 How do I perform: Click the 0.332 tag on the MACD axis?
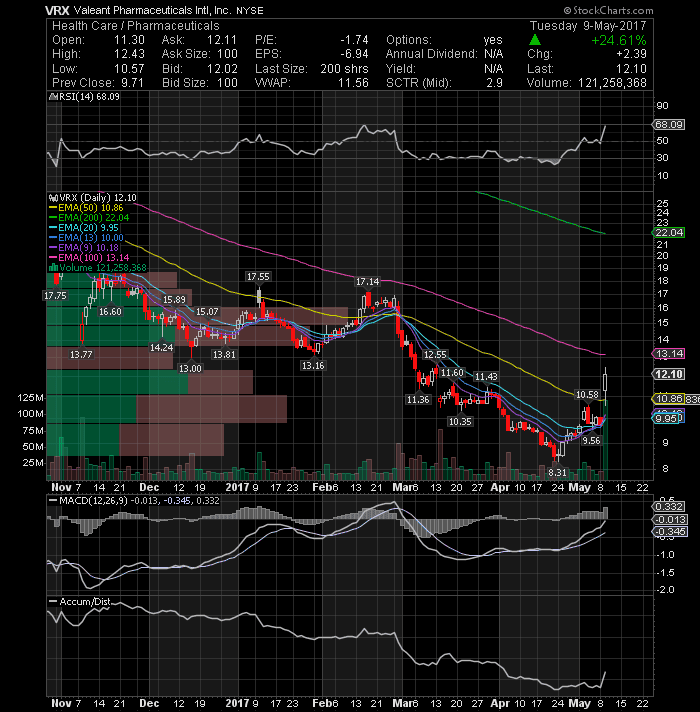(x=670, y=507)
